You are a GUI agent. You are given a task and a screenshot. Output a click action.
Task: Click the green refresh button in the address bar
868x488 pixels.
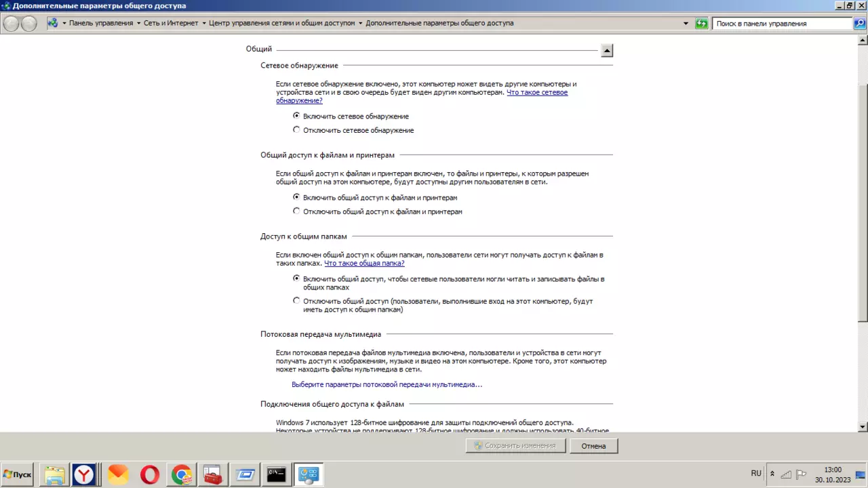pyautogui.click(x=702, y=23)
